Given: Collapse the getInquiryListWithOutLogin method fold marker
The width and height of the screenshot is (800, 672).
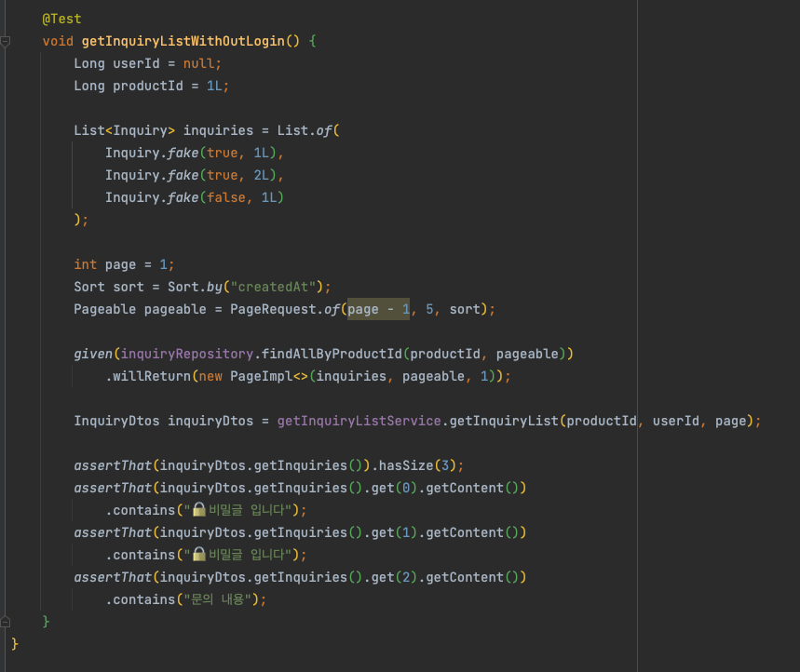Looking at the screenshot, I should tap(5, 41).
